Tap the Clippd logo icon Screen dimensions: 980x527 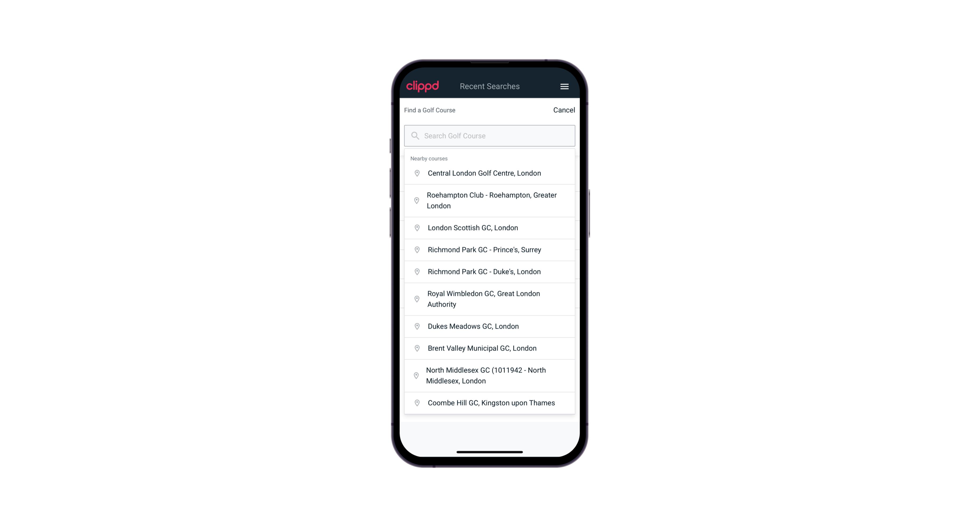pyautogui.click(x=423, y=86)
